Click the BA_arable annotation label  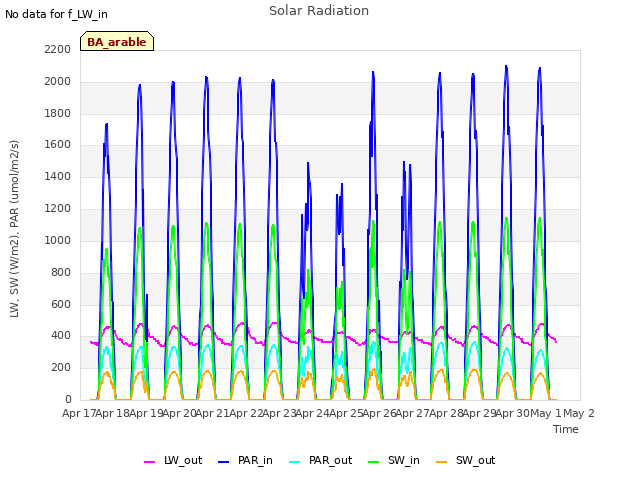[117, 42]
